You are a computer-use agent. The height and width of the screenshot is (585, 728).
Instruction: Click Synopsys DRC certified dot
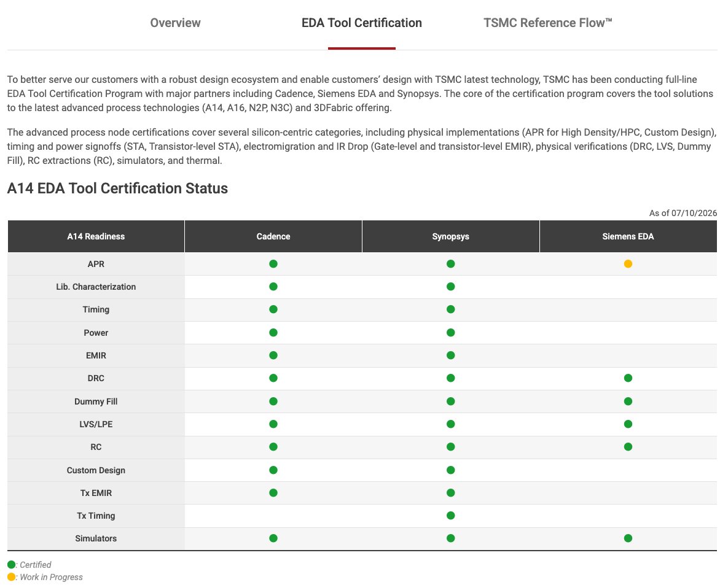pos(451,378)
